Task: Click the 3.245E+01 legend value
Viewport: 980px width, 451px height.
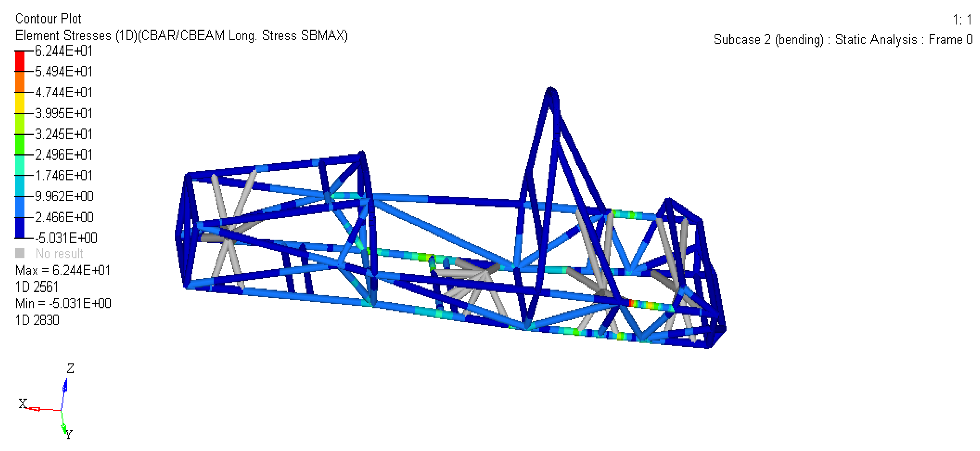Action: pyautogui.click(x=63, y=134)
